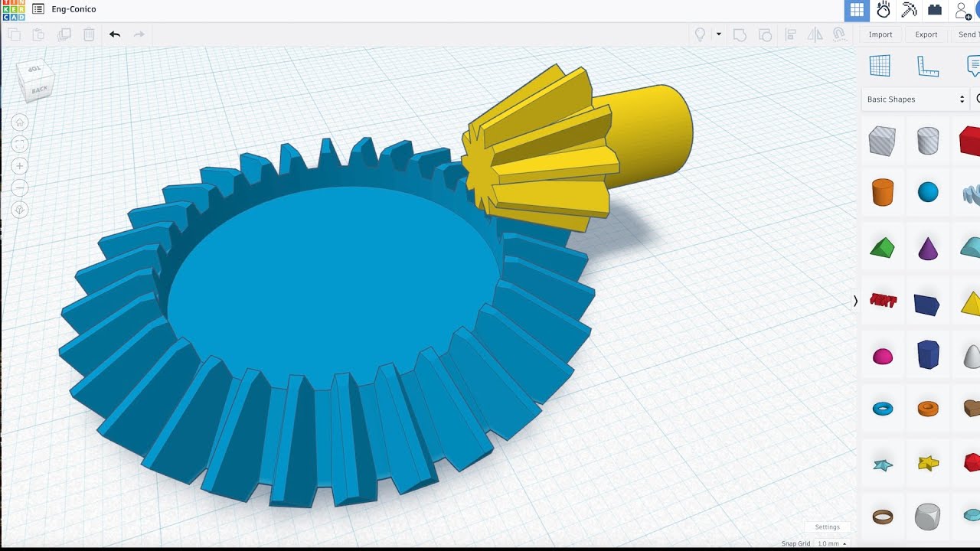
Task: Select the gray Paraboloid shape
Action: click(972, 356)
